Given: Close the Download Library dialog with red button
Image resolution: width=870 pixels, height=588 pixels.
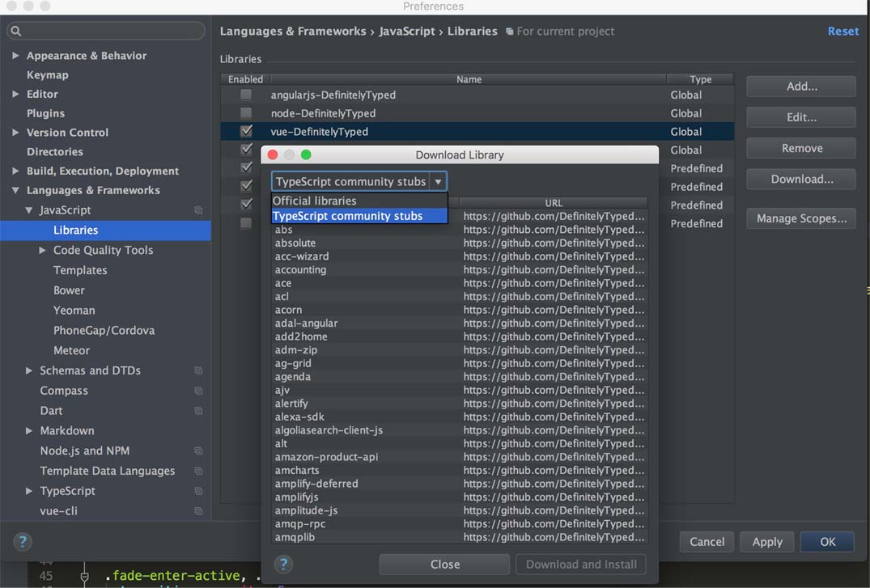Looking at the screenshot, I should 273,154.
